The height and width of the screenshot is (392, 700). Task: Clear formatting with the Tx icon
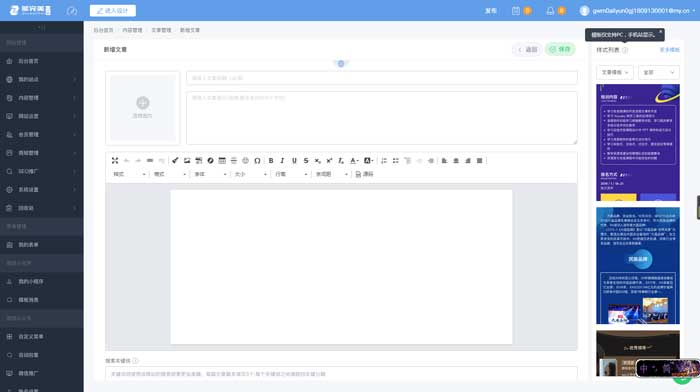click(x=341, y=161)
